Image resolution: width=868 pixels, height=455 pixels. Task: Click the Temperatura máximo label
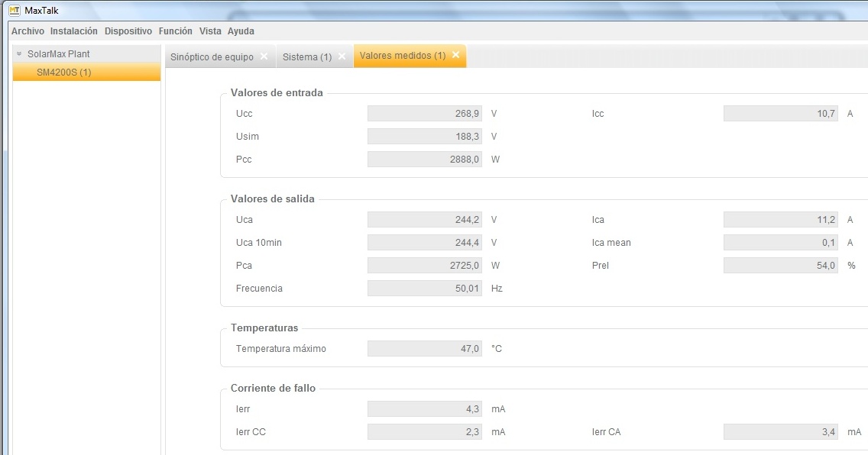click(280, 348)
